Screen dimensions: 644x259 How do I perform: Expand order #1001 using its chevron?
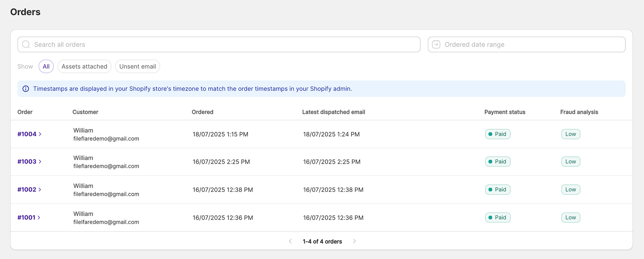[x=39, y=218]
